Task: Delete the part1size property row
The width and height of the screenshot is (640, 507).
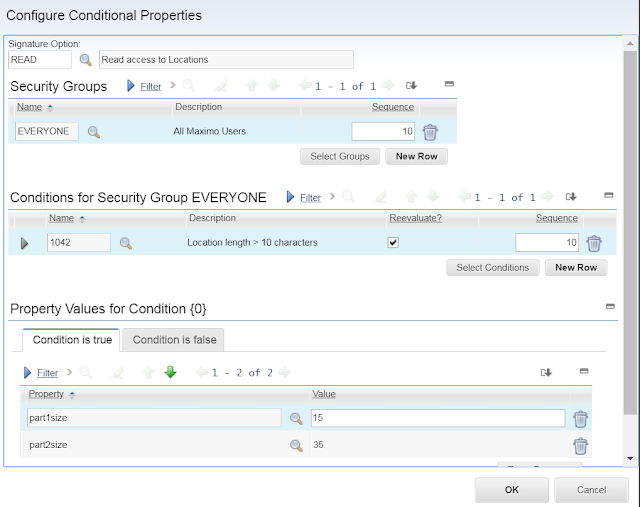Action: [580, 419]
